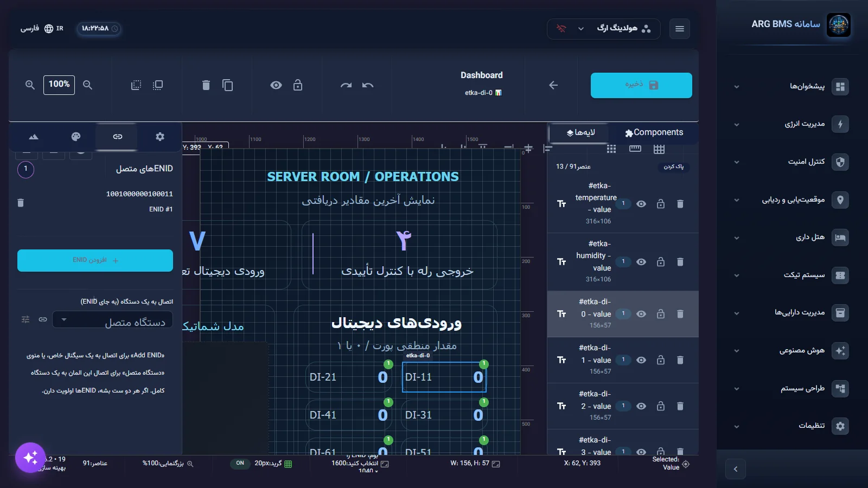Screen dimensions: 868x488
Task: Click the dotted grid snap icon
Action: pyautogui.click(x=611, y=149)
